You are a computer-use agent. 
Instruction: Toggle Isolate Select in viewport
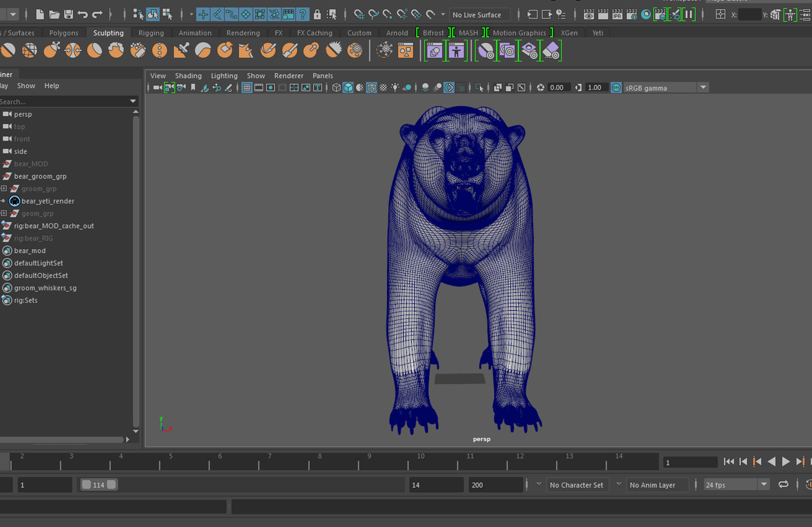pyautogui.click(x=479, y=88)
